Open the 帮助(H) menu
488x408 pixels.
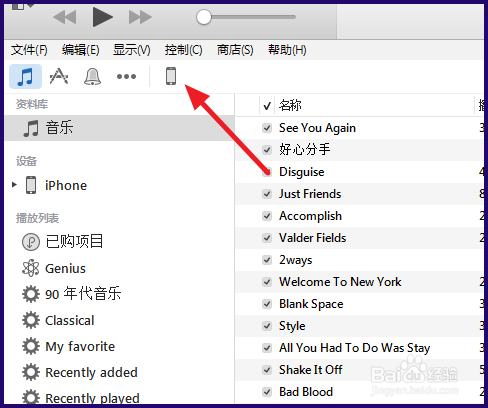tap(287, 50)
